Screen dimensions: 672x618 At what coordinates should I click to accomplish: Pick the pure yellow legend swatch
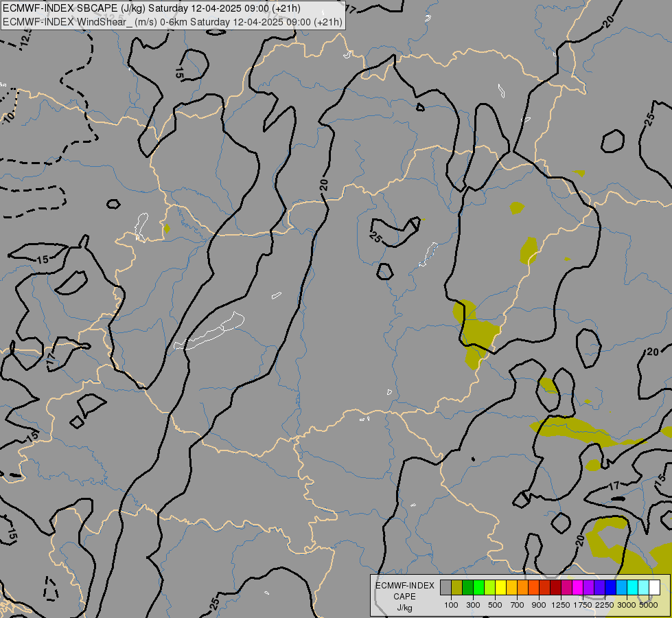(x=500, y=588)
